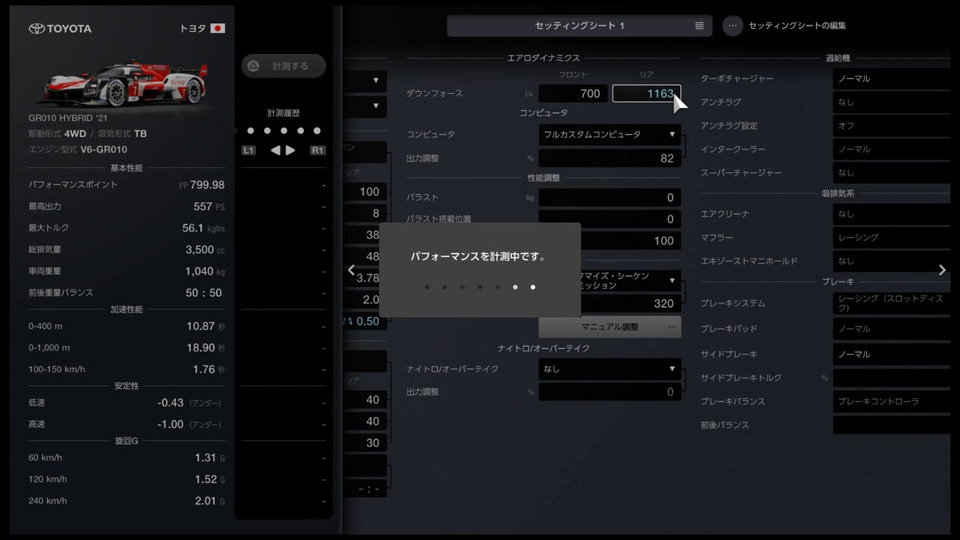Open the transmission dropdown (カスタマイズ・シーケンシャル)
The height and width of the screenshot is (540, 960).
(x=630, y=281)
